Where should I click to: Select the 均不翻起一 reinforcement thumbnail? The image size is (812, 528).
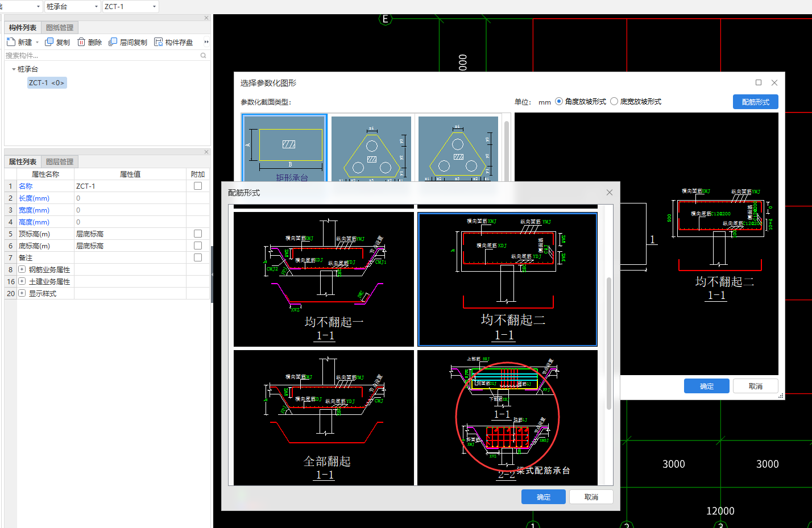(x=324, y=279)
